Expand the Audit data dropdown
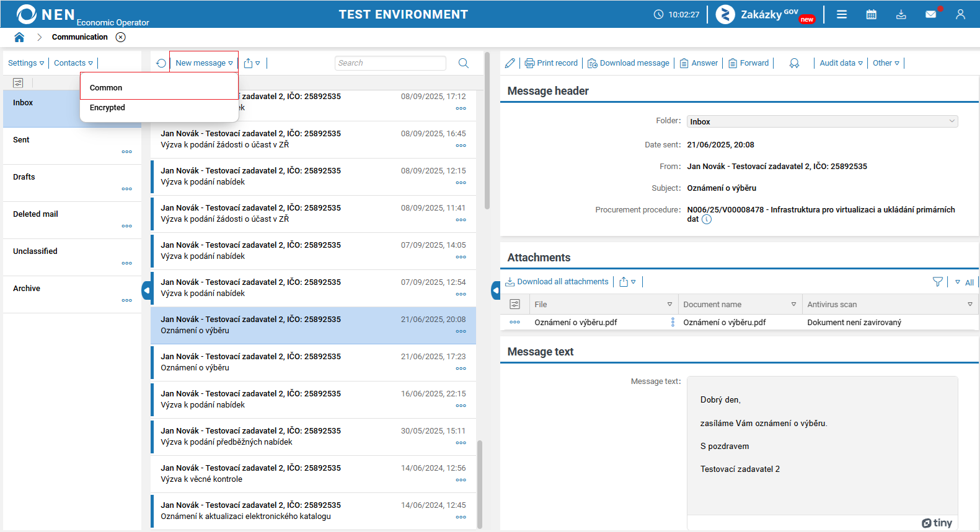Viewport: 980px width, 532px height. (x=841, y=63)
